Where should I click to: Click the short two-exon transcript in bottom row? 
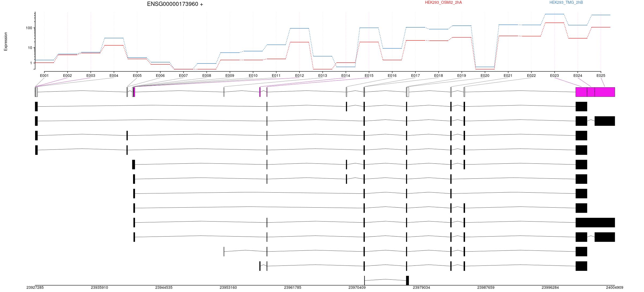tap(386, 280)
